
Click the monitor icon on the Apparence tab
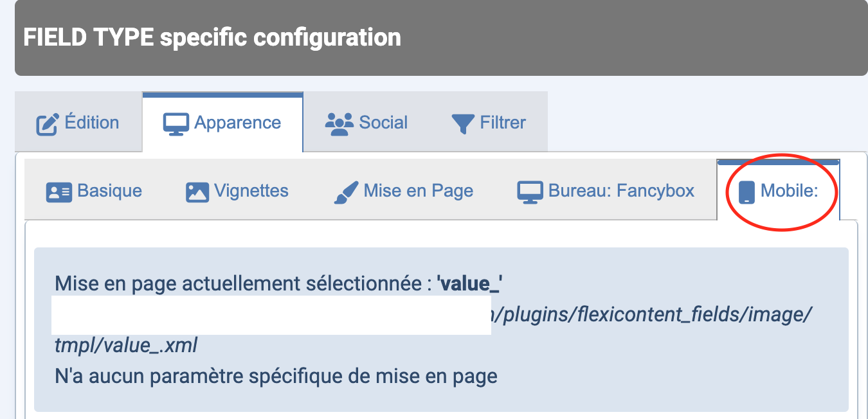pyautogui.click(x=176, y=123)
